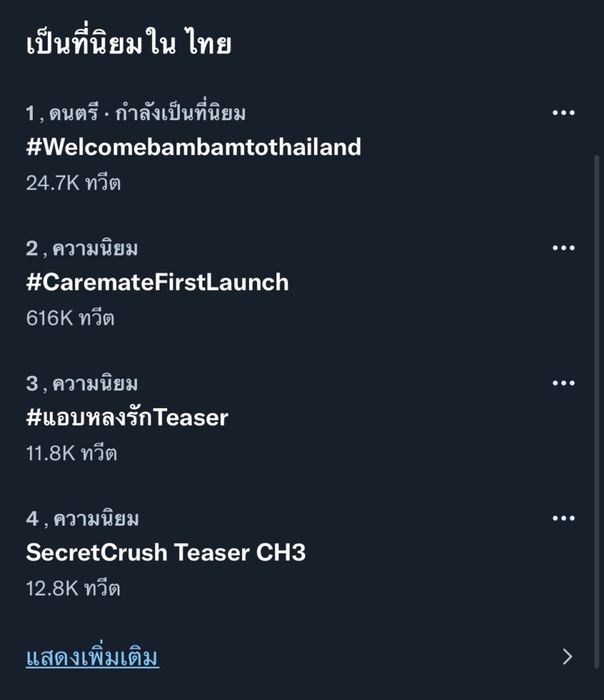Screen dimensions: 604x700
Task: Click the 616K ทวีต count
Action: pyautogui.click(x=70, y=318)
